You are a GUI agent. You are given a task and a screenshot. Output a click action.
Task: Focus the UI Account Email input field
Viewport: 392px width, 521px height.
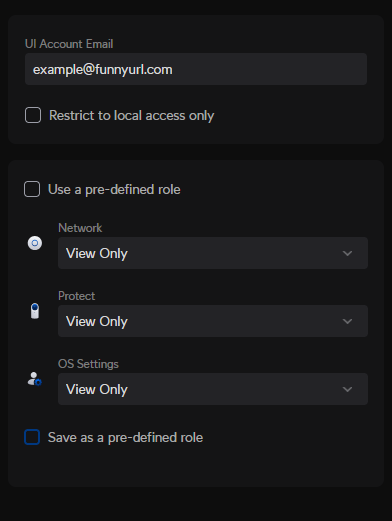click(196, 69)
